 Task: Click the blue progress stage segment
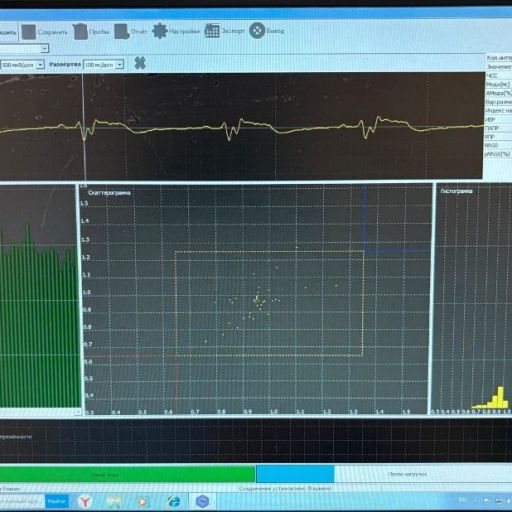(295, 474)
